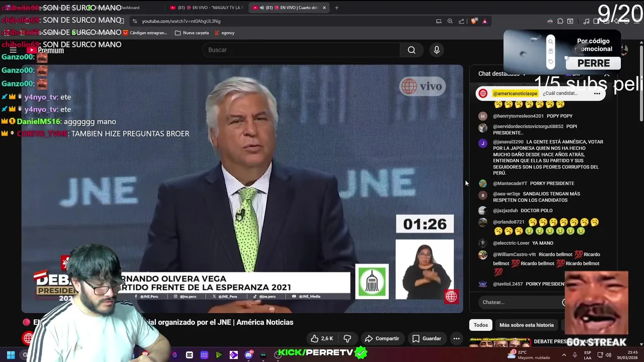Screen dimensions: 644x362
Task: Open the América Noticias channel avatar
Action: [x=28, y=338]
